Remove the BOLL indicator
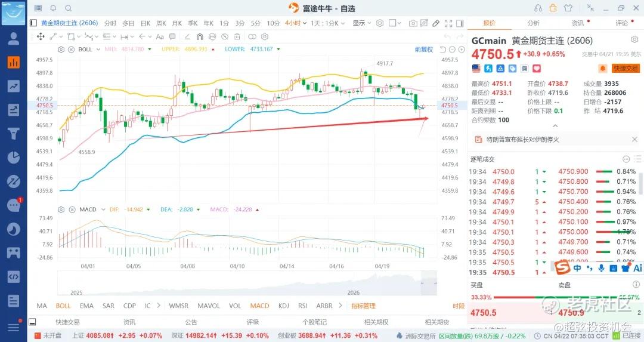 pyautogui.click(x=71, y=50)
